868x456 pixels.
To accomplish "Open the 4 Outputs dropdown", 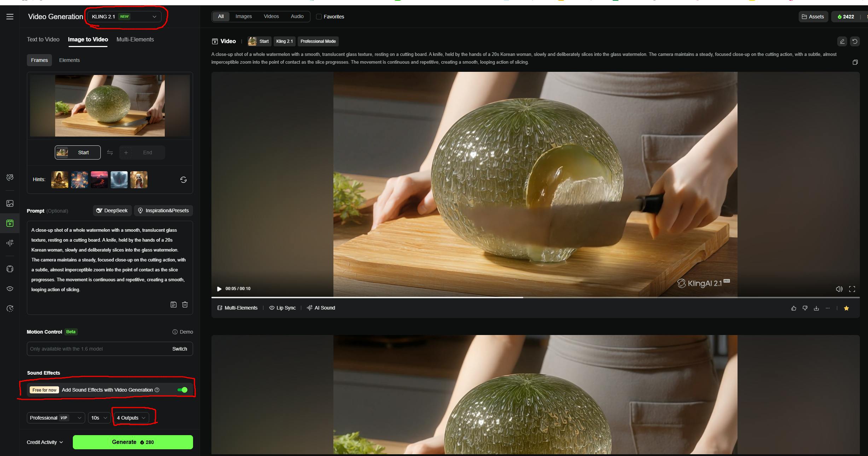I will click(x=131, y=418).
